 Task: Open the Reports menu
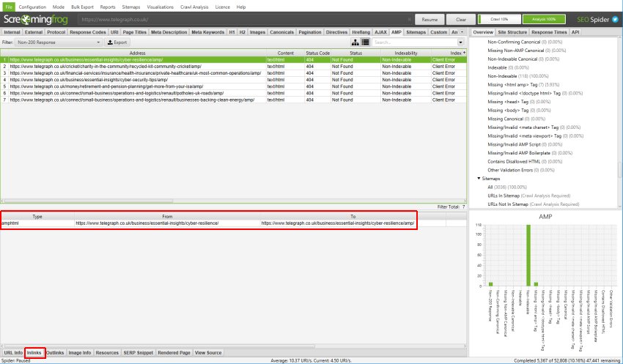coord(108,7)
